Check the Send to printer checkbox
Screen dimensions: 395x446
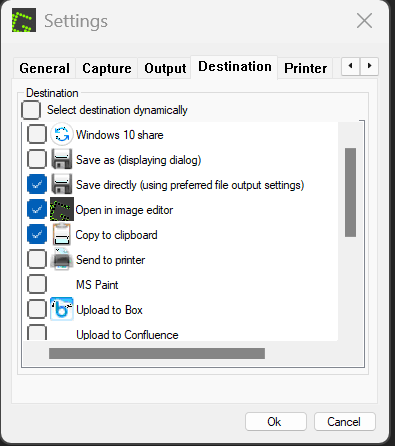(x=37, y=259)
